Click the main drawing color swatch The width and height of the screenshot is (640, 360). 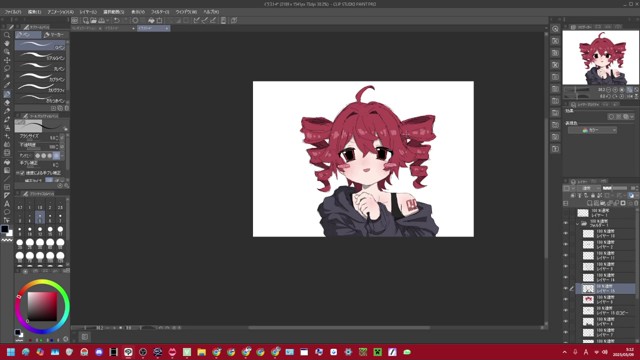(x=4, y=229)
